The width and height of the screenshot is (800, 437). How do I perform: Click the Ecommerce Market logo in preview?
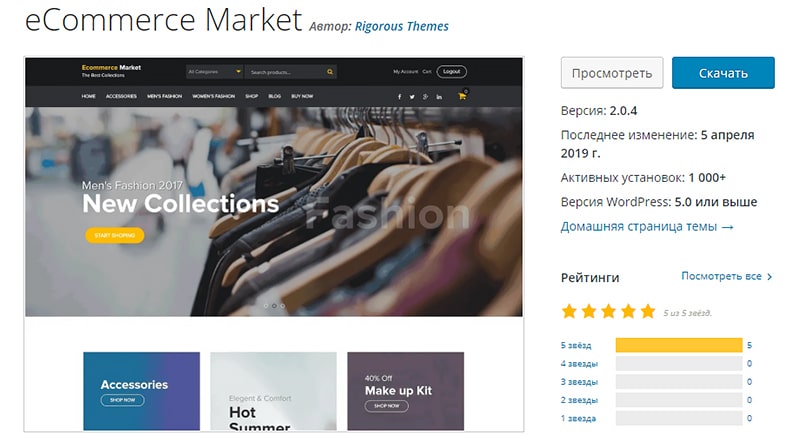click(x=111, y=71)
